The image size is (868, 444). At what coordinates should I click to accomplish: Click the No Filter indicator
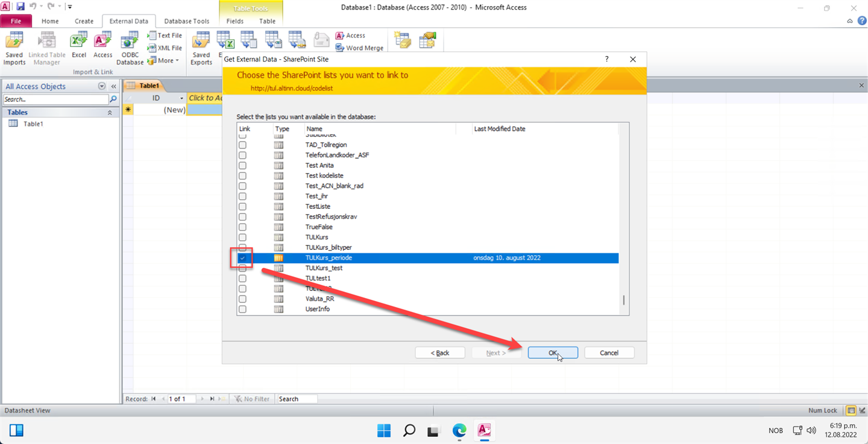(252, 399)
